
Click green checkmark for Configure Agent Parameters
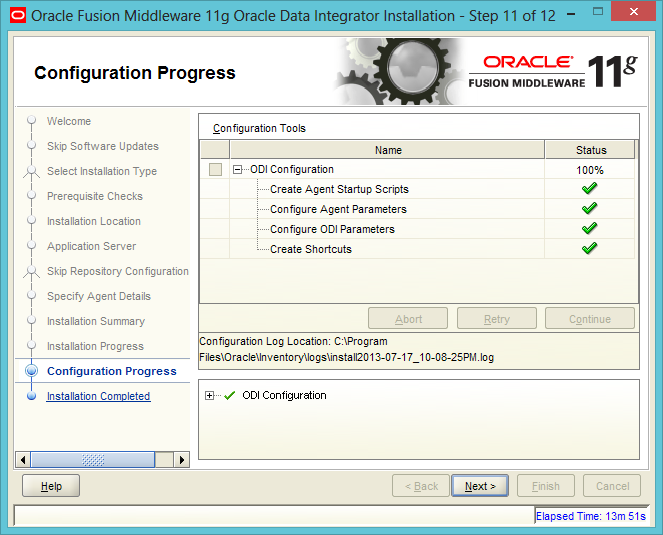590,209
